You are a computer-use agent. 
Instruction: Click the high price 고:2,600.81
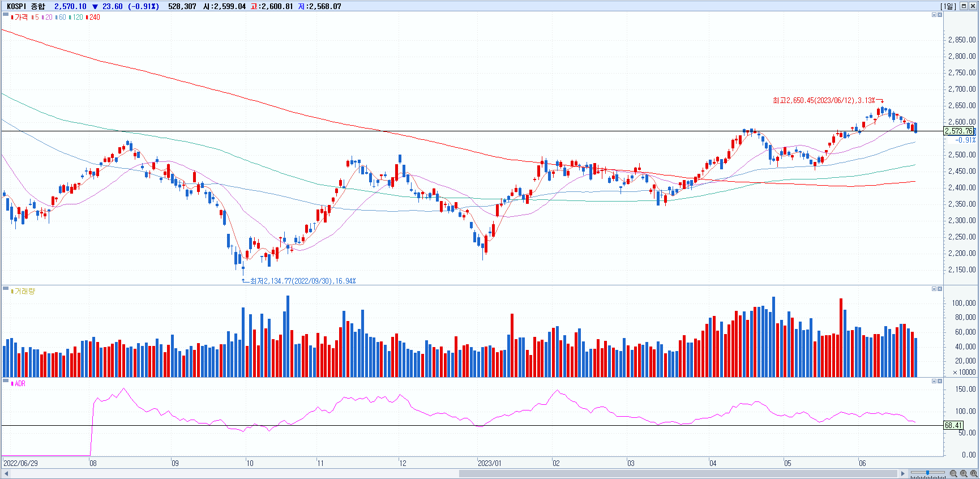tap(272, 6)
